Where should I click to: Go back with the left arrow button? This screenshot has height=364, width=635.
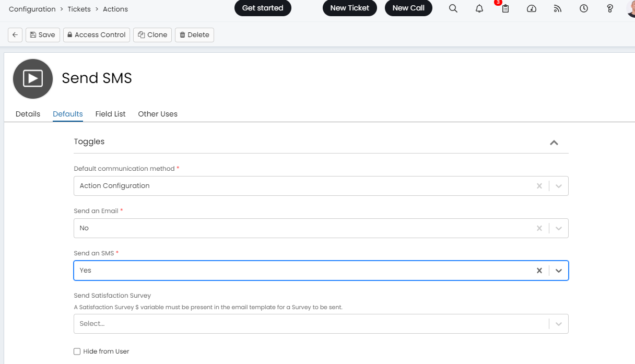coord(15,35)
